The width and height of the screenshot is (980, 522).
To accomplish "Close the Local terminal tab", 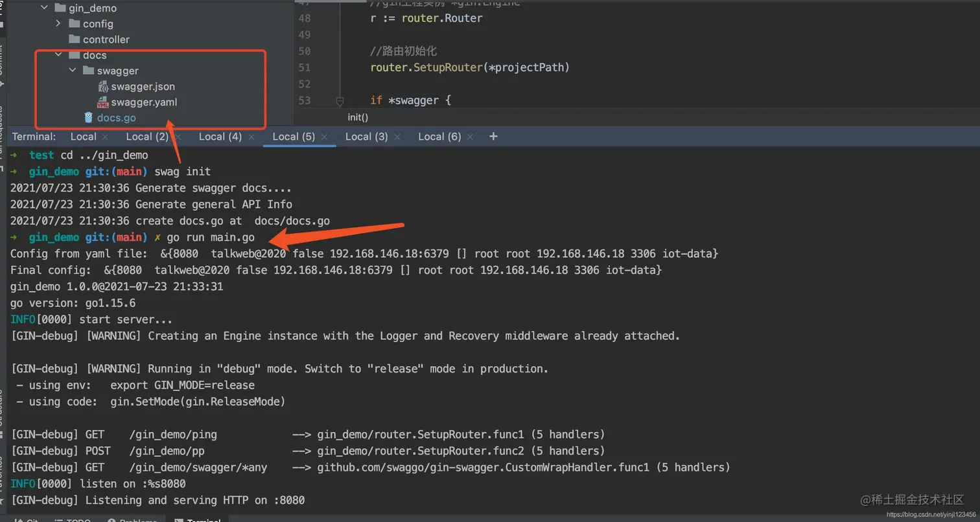I will [104, 137].
